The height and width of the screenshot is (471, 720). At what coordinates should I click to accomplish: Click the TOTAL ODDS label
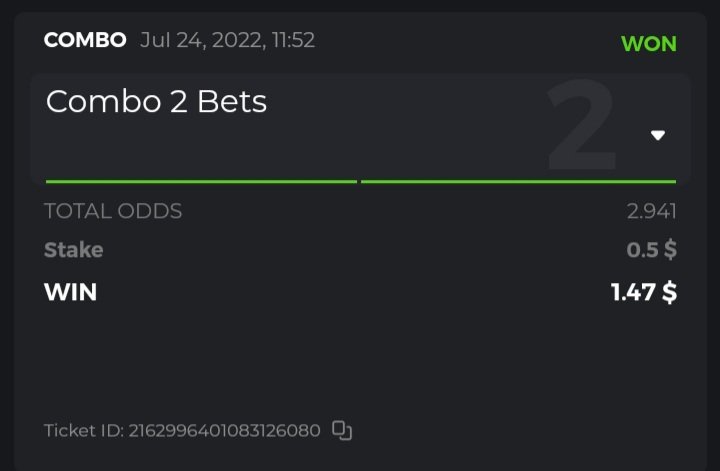coord(113,211)
